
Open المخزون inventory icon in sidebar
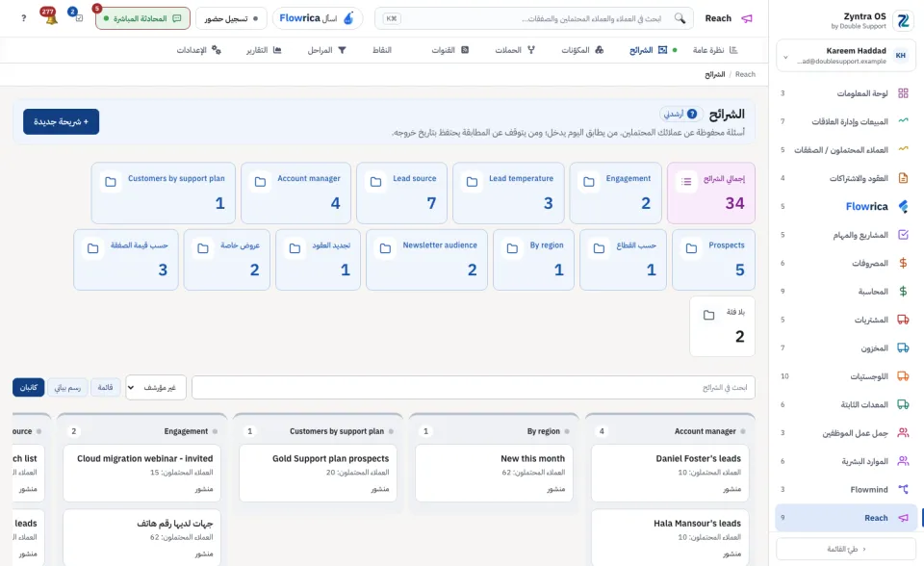point(903,347)
